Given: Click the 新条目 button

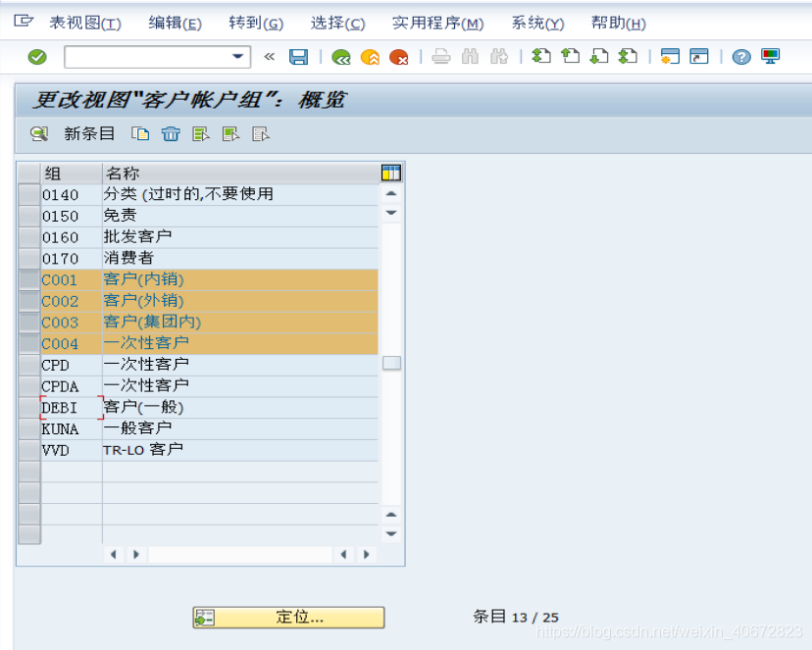Looking at the screenshot, I should 89,133.
